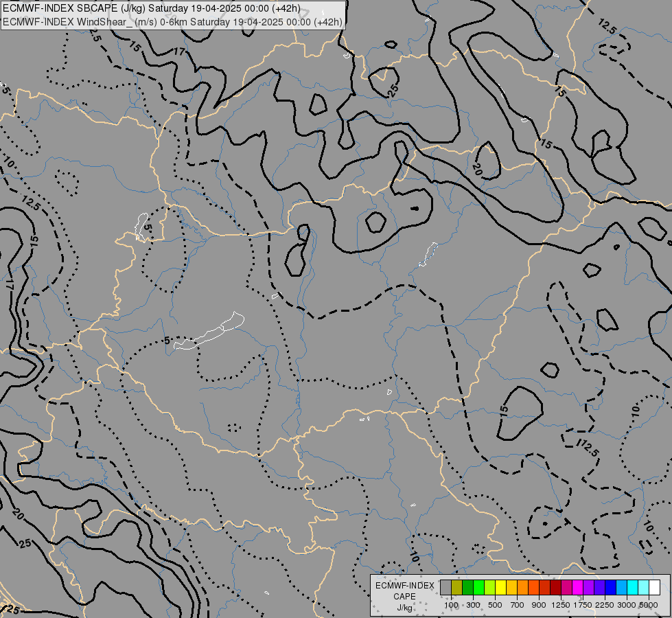Click the 900 label in CAPE legend
This screenshot has height=618, width=672.
click(539, 605)
